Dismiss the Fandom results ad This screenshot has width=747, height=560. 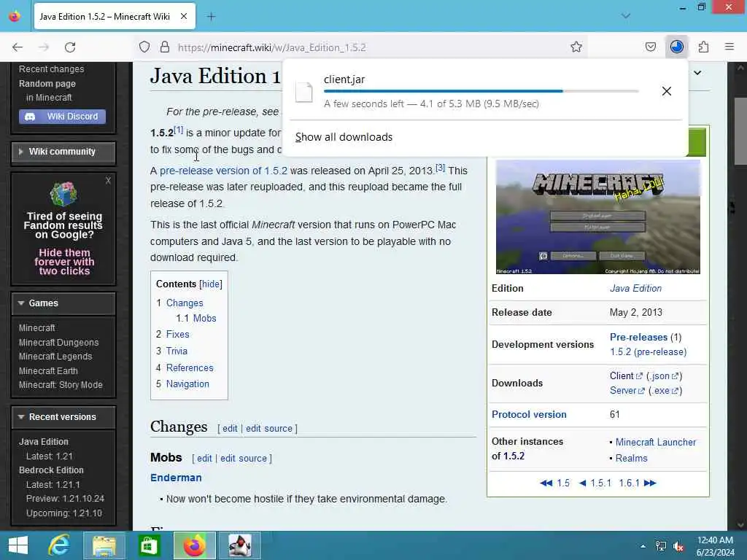[x=108, y=181]
